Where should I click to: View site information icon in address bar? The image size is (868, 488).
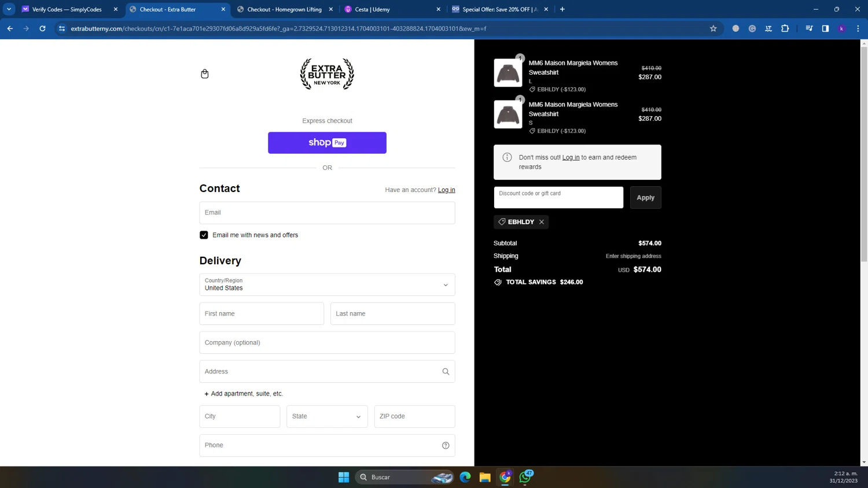[x=62, y=28]
